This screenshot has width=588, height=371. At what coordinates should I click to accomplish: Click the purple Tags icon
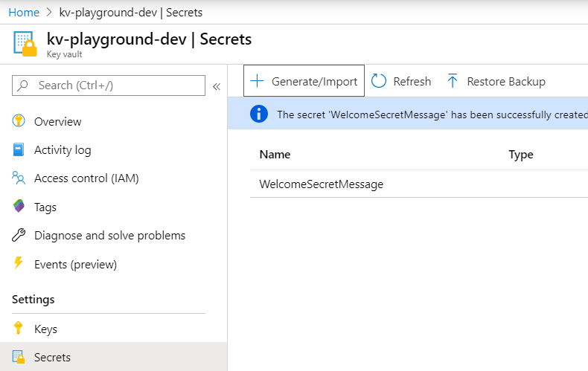point(19,207)
